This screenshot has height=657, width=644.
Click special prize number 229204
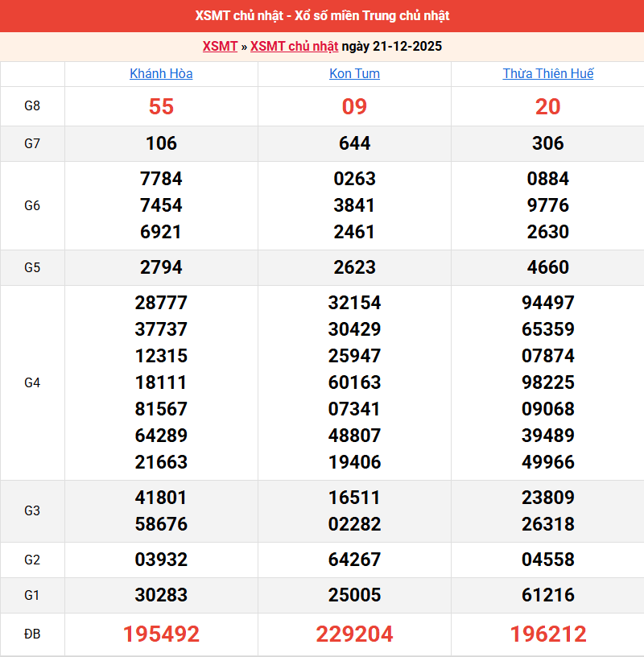tap(355, 634)
